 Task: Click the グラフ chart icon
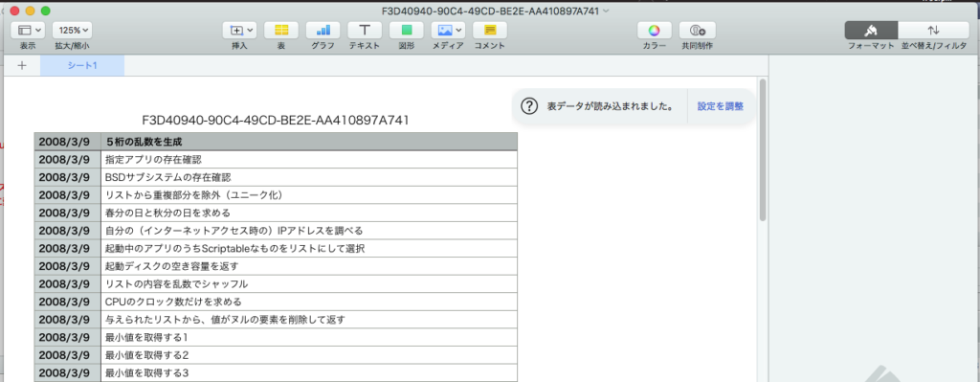[x=323, y=30]
